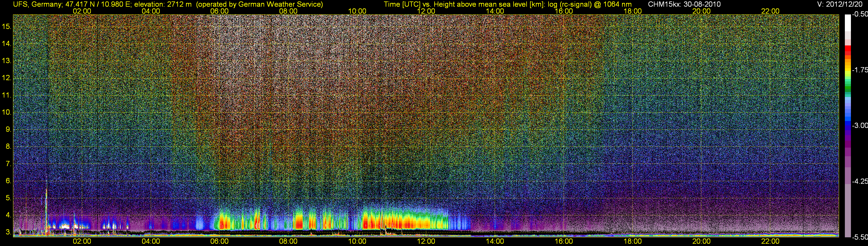868x246 pixels.
Task: Click the green band of the color scale
Action: point(848,88)
